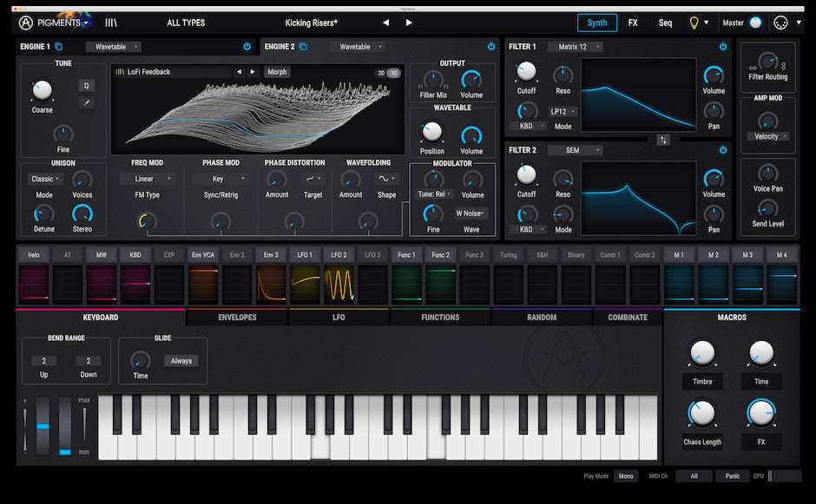Image resolution: width=816 pixels, height=504 pixels.
Task: Switch to the FX tab
Action: (x=633, y=22)
